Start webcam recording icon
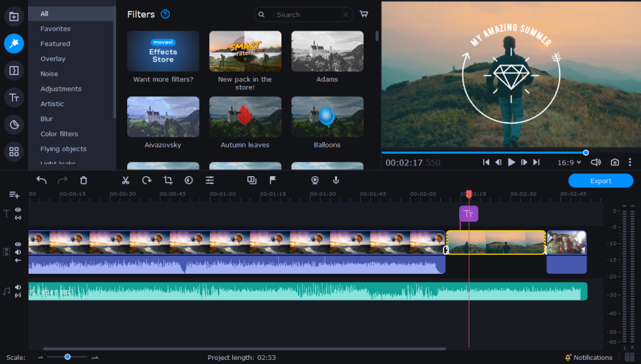The height and width of the screenshot is (364, 641). click(x=315, y=180)
